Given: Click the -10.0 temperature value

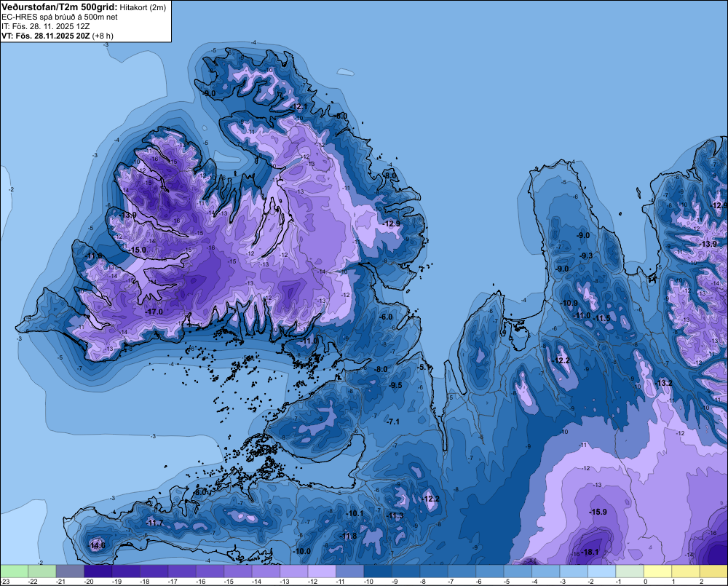Looking at the screenshot, I should tap(302, 551).
